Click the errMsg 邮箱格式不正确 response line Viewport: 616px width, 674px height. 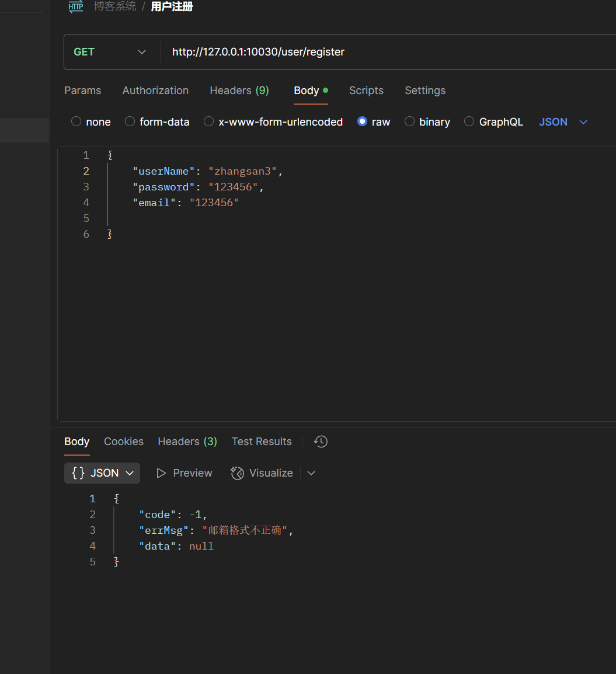point(216,530)
